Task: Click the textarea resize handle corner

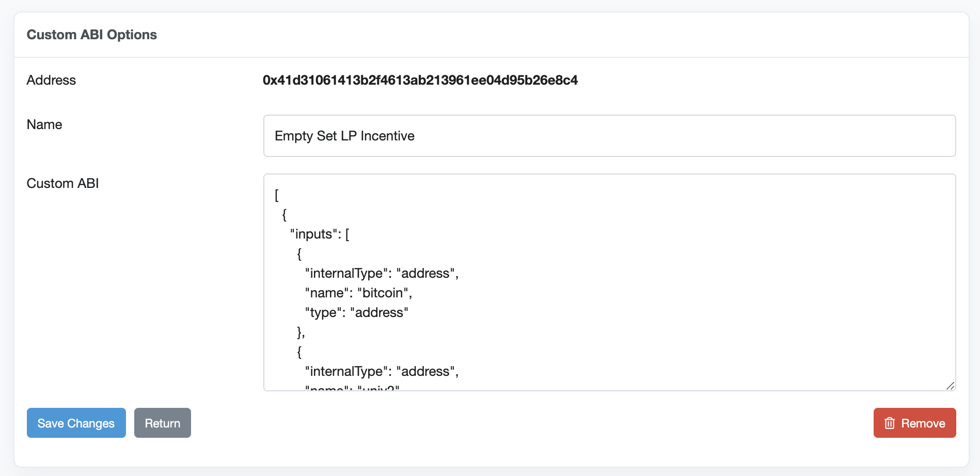Action: 950,386
